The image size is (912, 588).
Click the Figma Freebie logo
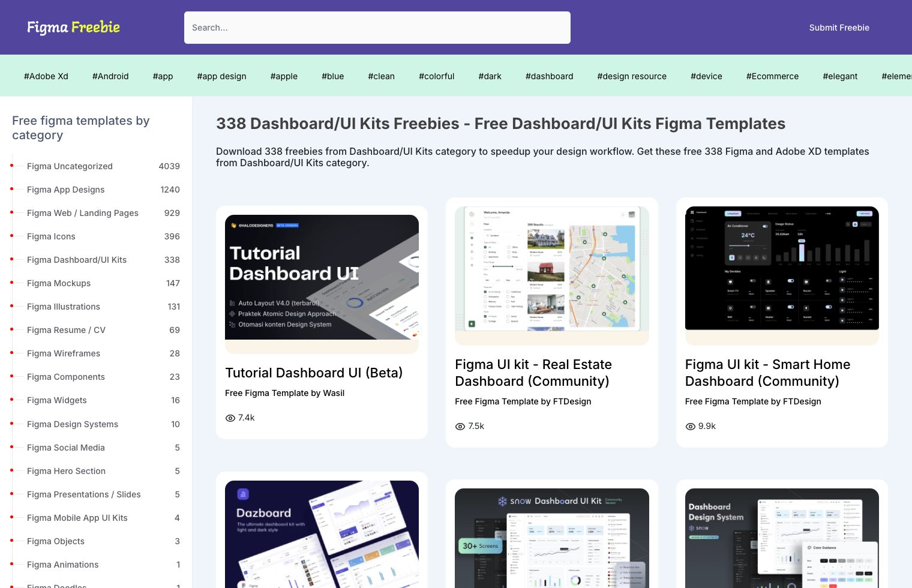[73, 27]
